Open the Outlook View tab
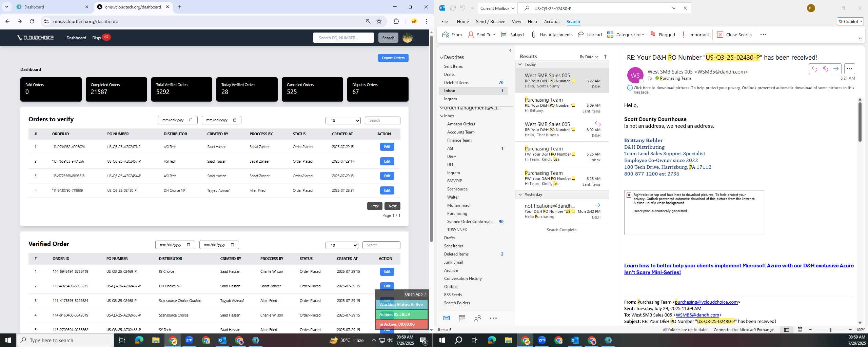This screenshot has height=347, width=868. pyautogui.click(x=516, y=21)
